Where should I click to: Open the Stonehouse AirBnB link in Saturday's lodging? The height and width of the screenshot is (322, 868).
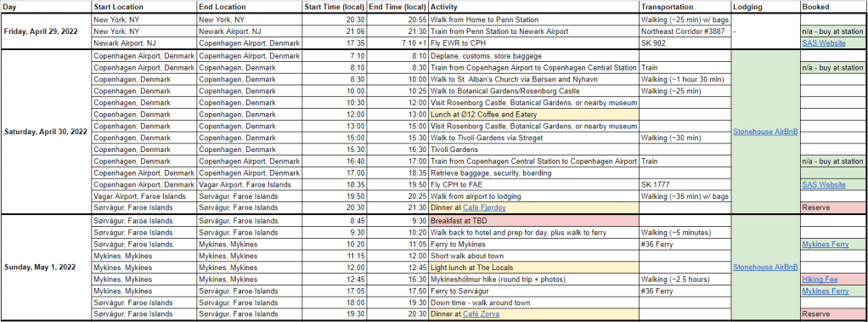(765, 132)
